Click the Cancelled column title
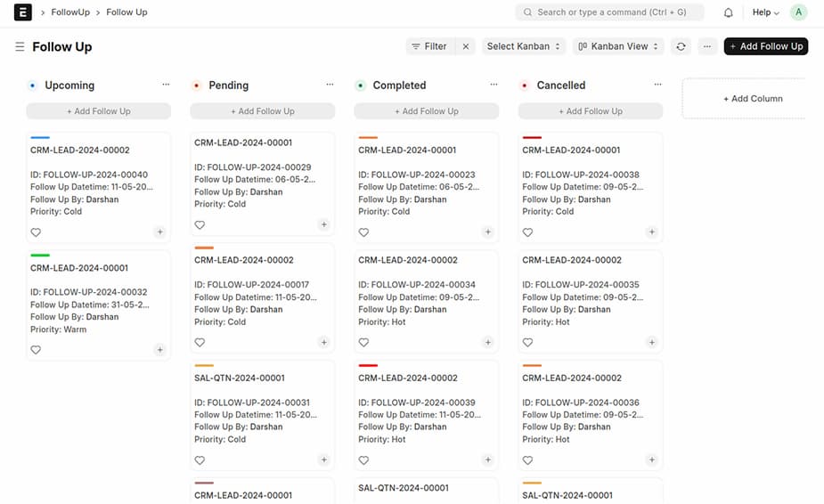 [x=560, y=85]
